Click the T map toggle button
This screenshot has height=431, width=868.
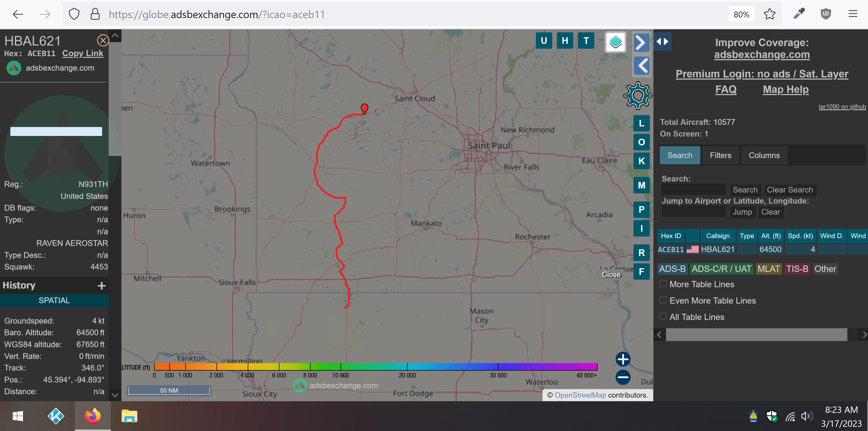tap(586, 41)
